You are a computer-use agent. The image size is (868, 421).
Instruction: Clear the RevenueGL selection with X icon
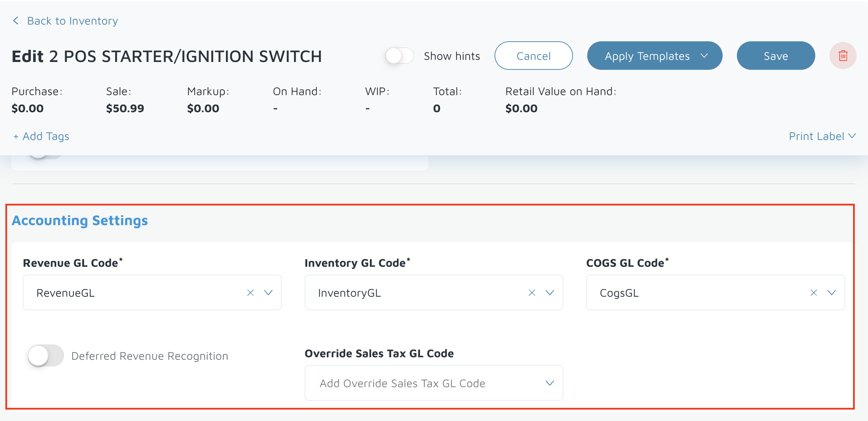point(250,293)
